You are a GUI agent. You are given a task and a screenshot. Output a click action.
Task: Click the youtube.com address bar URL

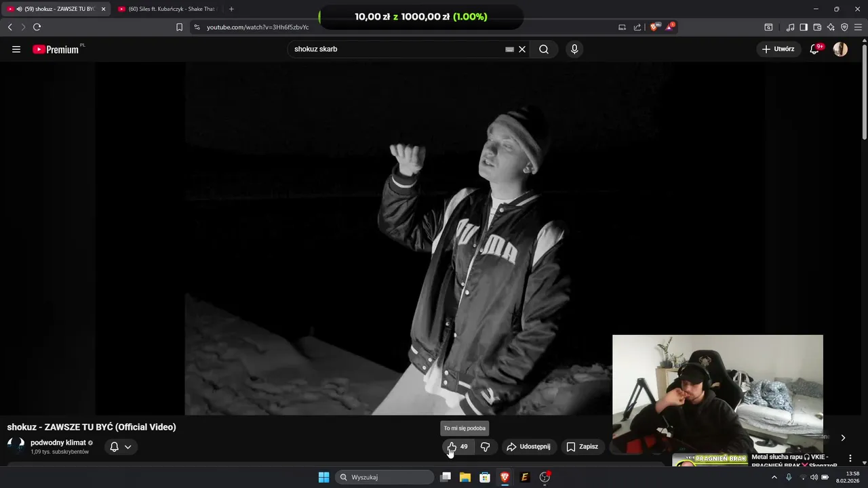(x=258, y=27)
